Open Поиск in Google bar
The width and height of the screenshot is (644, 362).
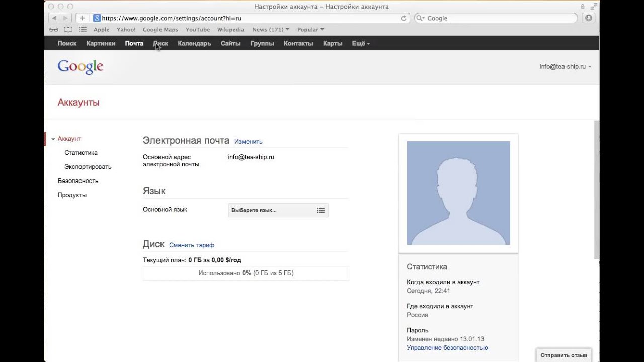67,43
